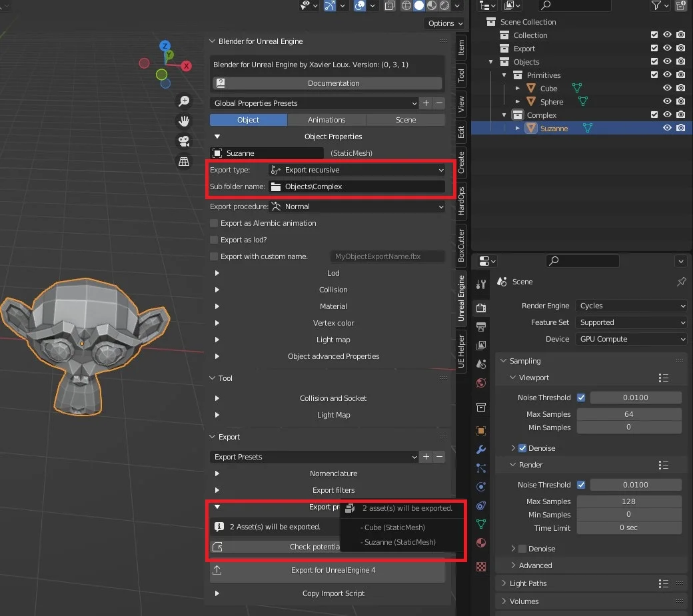This screenshot has width=693, height=616.
Task: Disable the viewport Noise Threshold checkbox
Action: 582,397
